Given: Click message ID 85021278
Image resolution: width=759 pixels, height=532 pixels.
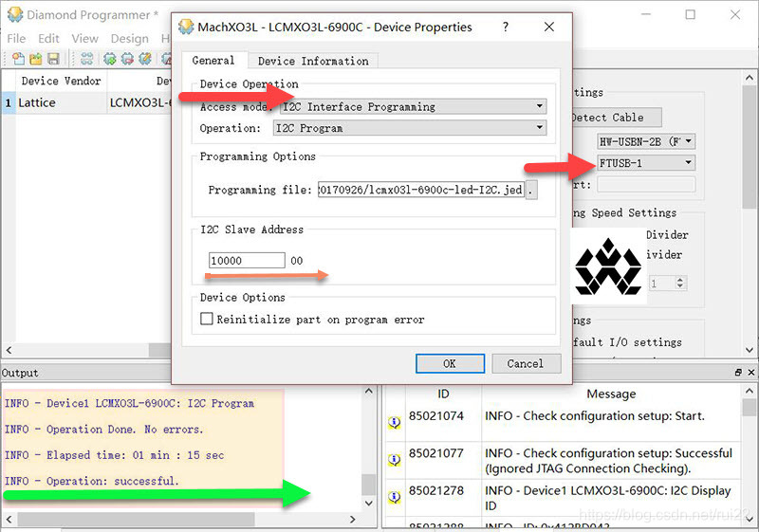Looking at the screenshot, I should pyautogui.click(x=436, y=490).
